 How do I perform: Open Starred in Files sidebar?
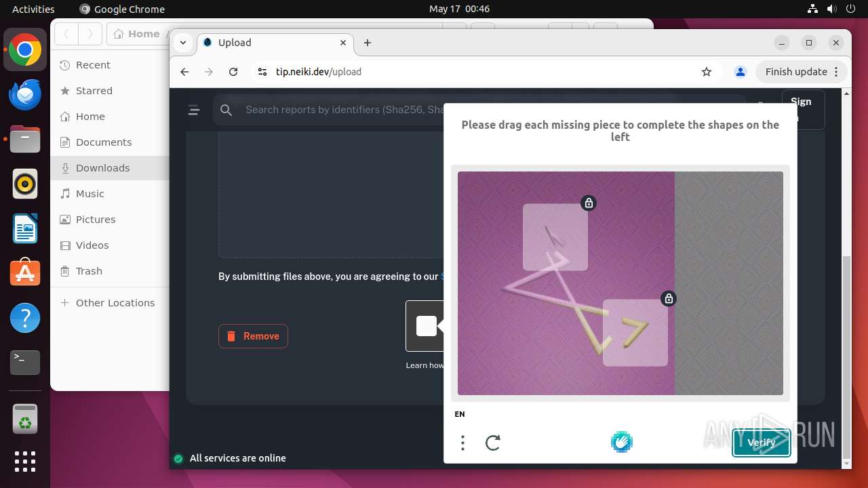click(x=110, y=91)
